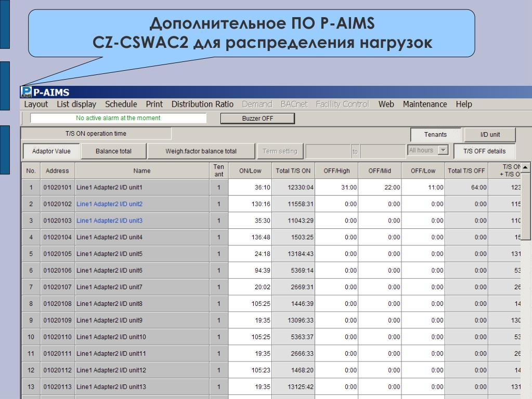
Task: Click the term start date field
Action: [328, 151]
